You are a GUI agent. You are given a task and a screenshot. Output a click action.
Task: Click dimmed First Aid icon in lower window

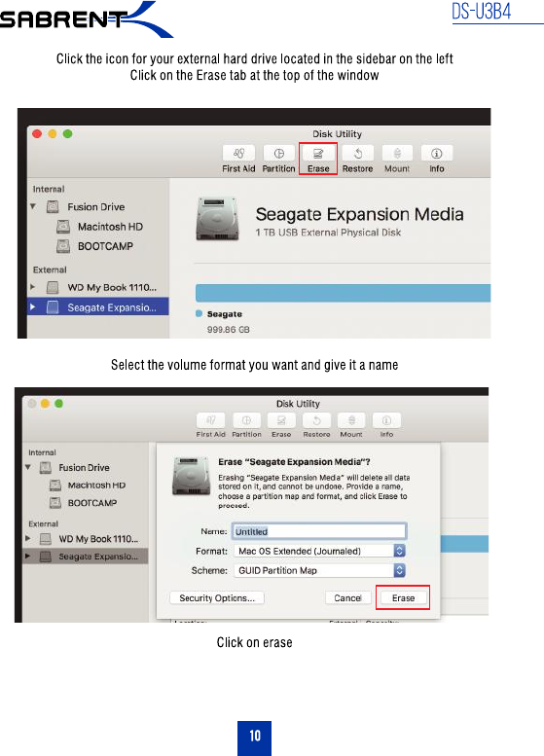[x=211, y=420]
